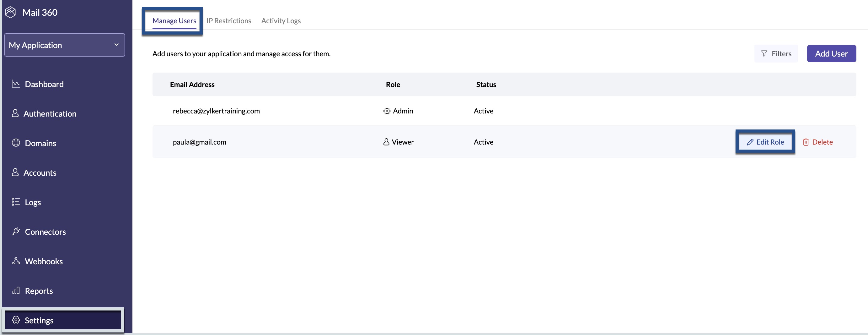868x335 pixels.
Task: Go to Webhooks in sidebar
Action: point(44,261)
